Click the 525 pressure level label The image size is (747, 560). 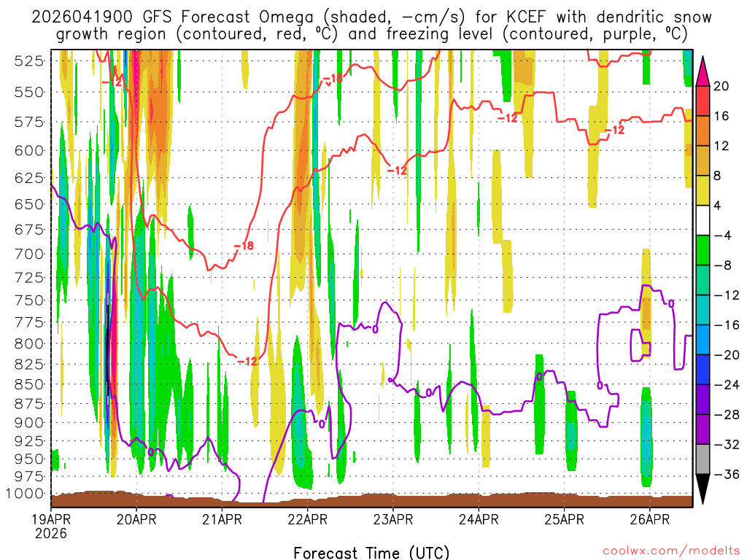coord(29,61)
